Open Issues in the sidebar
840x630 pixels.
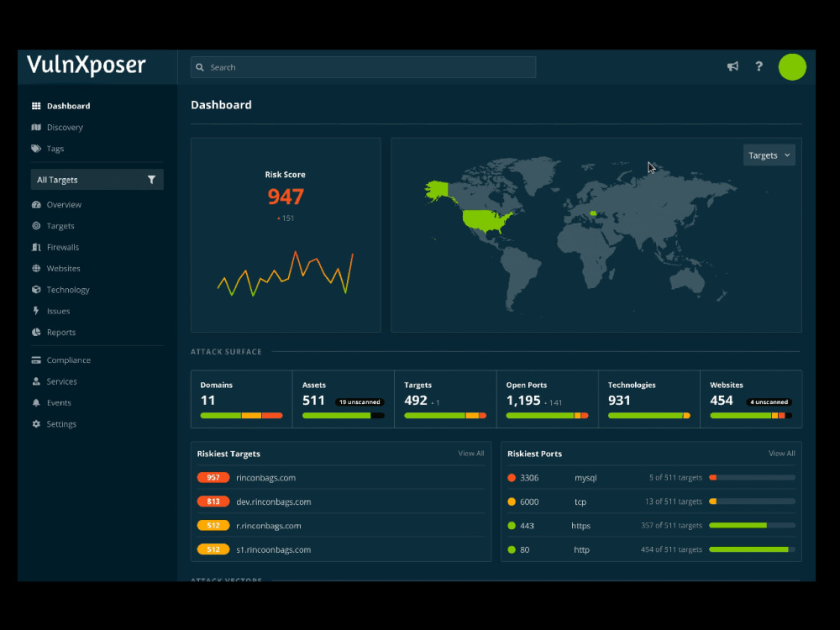click(58, 312)
